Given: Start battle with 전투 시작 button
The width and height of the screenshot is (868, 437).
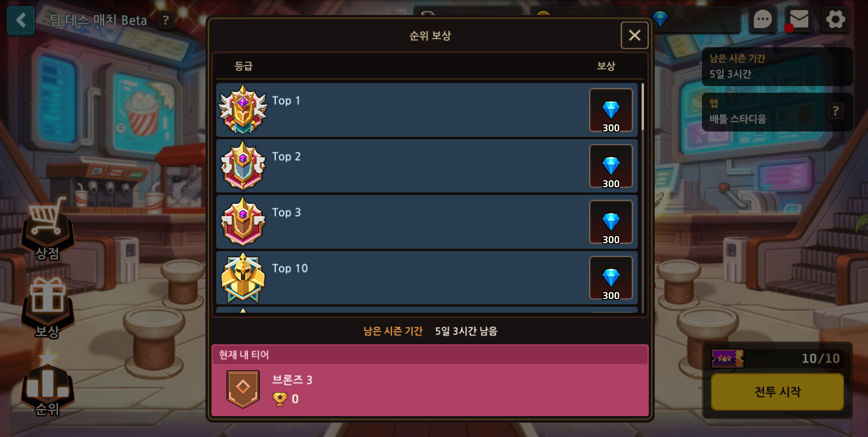Looking at the screenshot, I should click(x=777, y=392).
